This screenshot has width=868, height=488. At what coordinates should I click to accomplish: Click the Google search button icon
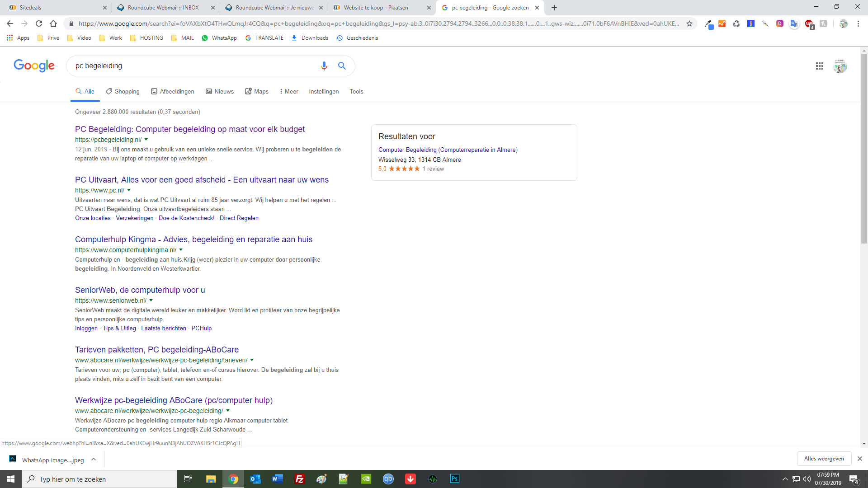(x=342, y=66)
